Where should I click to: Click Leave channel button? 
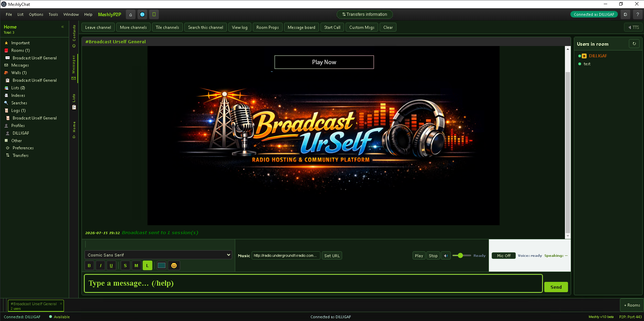click(98, 27)
